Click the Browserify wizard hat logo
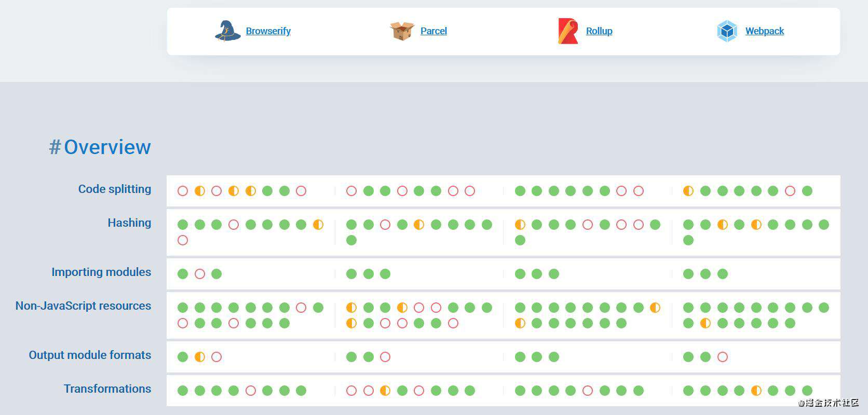The height and width of the screenshot is (415, 868). [228, 31]
